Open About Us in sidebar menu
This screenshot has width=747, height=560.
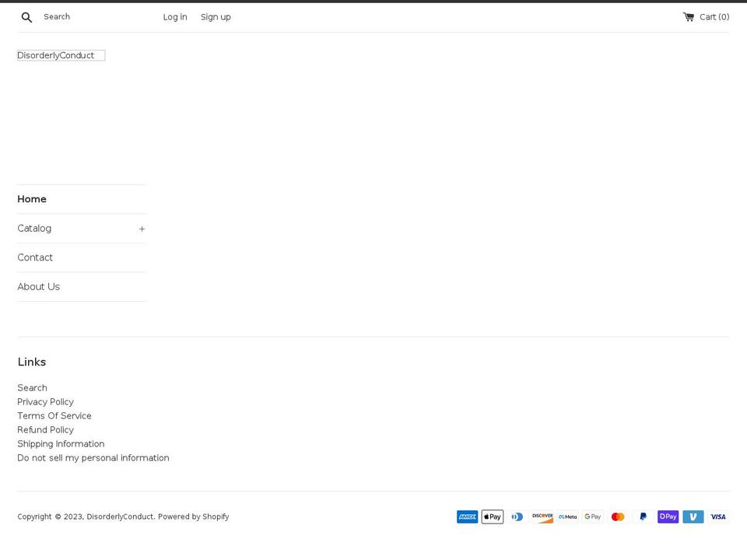39,287
